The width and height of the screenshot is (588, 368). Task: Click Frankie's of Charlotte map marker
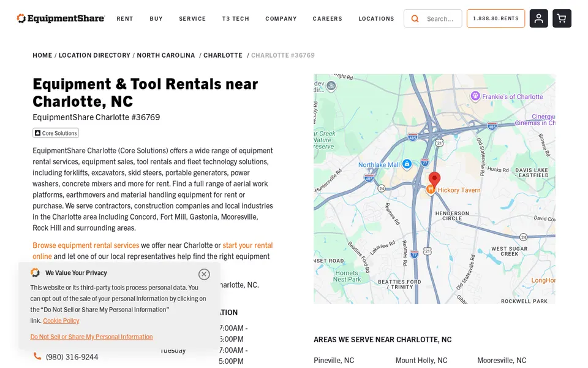(x=475, y=96)
